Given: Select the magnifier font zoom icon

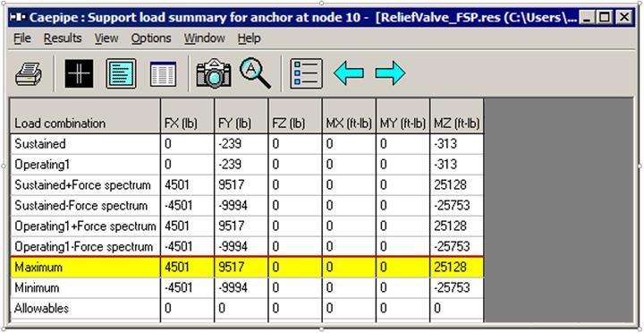Looking at the screenshot, I should tap(255, 73).
